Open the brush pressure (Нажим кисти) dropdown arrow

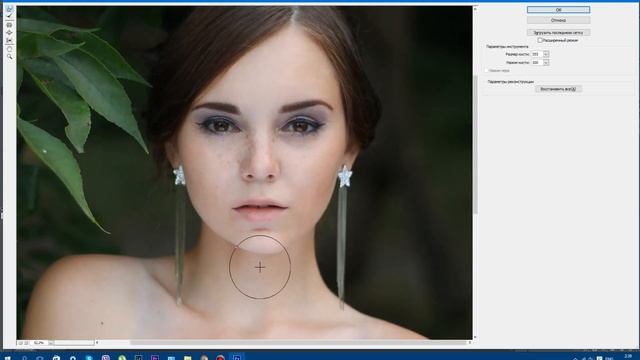[546, 62]
